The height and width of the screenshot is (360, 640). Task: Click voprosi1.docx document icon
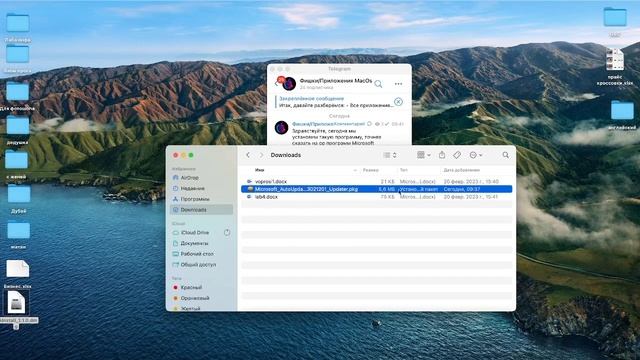point(249,181)
